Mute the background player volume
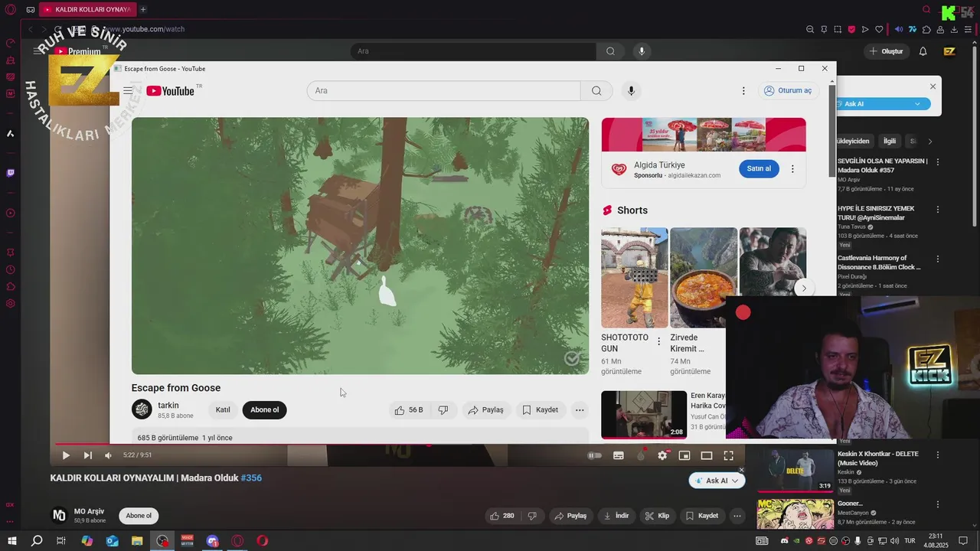 tap(108, 455)
